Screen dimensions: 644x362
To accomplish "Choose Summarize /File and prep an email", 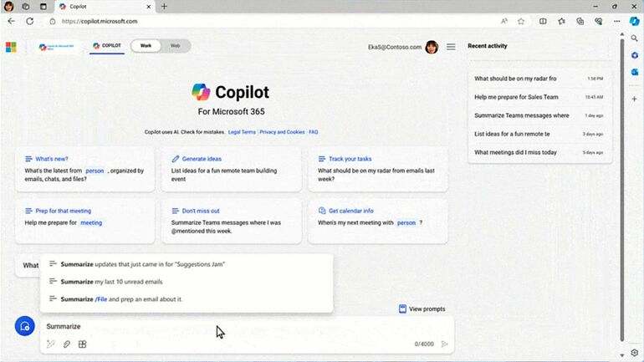I will click(187, 299).
